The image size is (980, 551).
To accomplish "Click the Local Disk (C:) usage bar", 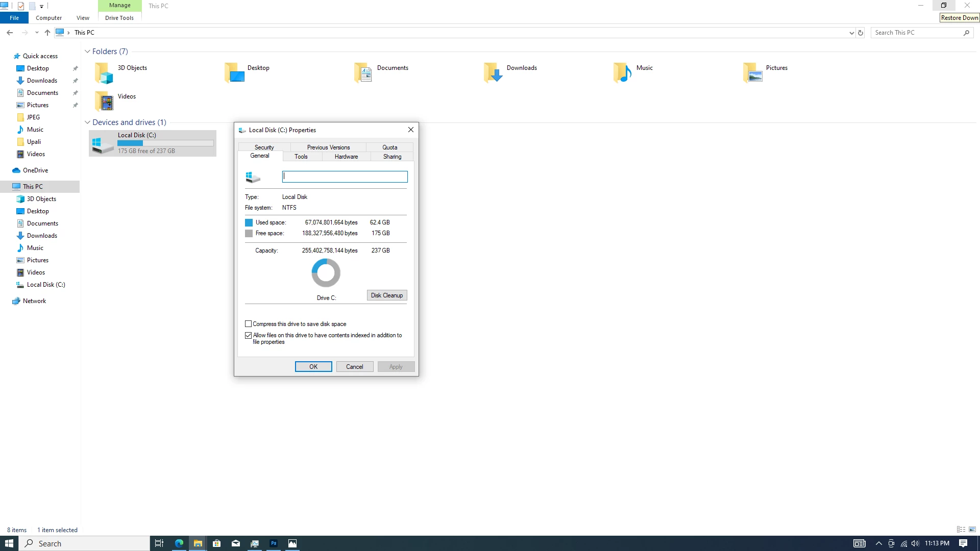I will click(165, 143).
